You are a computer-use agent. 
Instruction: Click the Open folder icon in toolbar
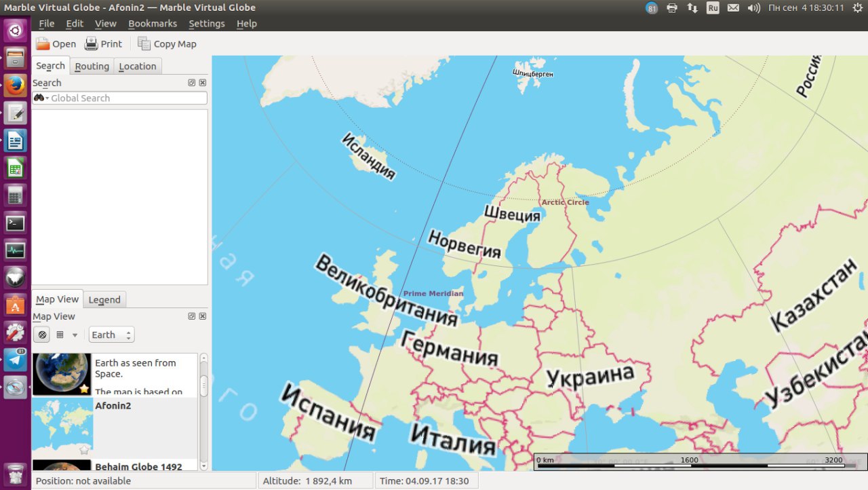click(x=43, y=44)
